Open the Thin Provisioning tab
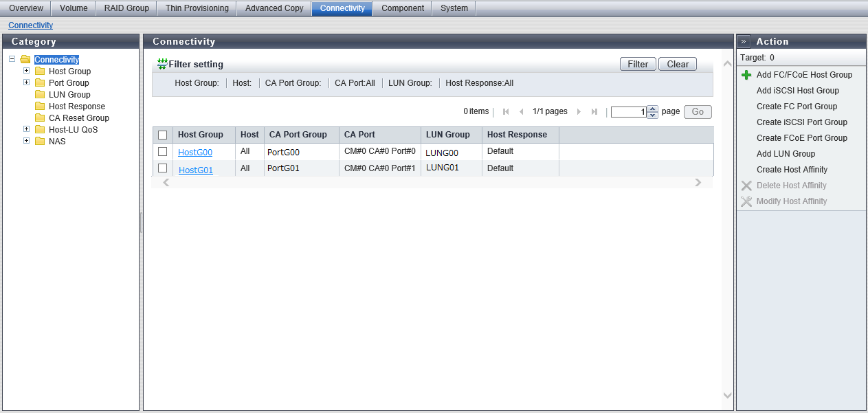Viewport: 868px width, 413px height. coord(197,8)
